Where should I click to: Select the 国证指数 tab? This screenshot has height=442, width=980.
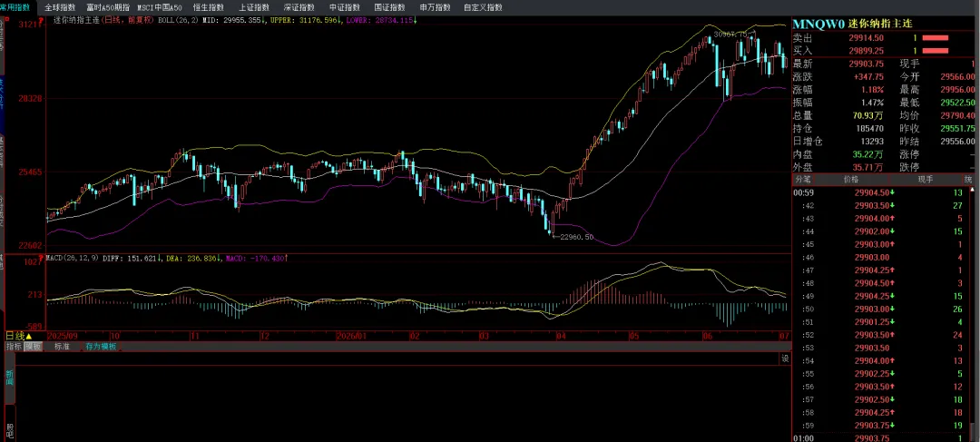click(x=389, y=7)
